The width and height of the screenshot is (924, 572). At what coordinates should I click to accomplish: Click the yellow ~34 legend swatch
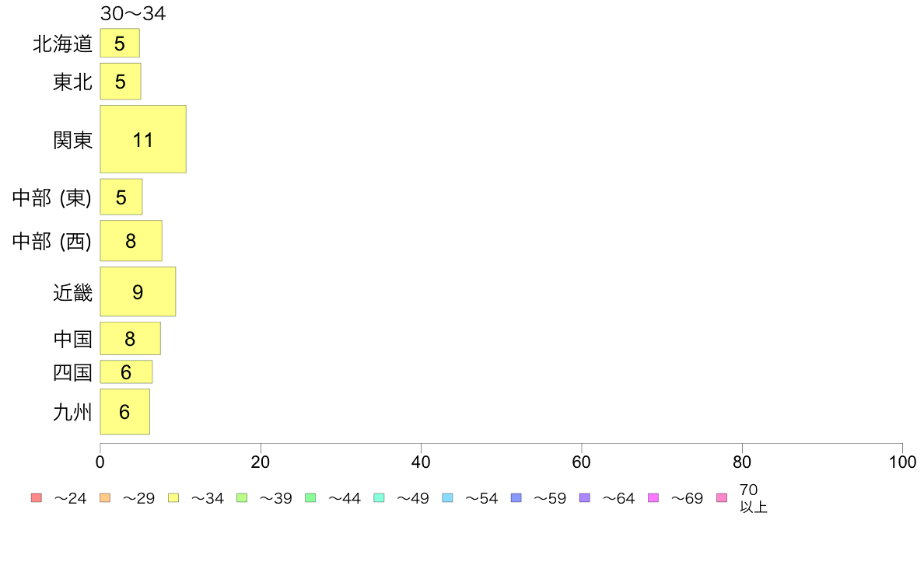(173, 497)
